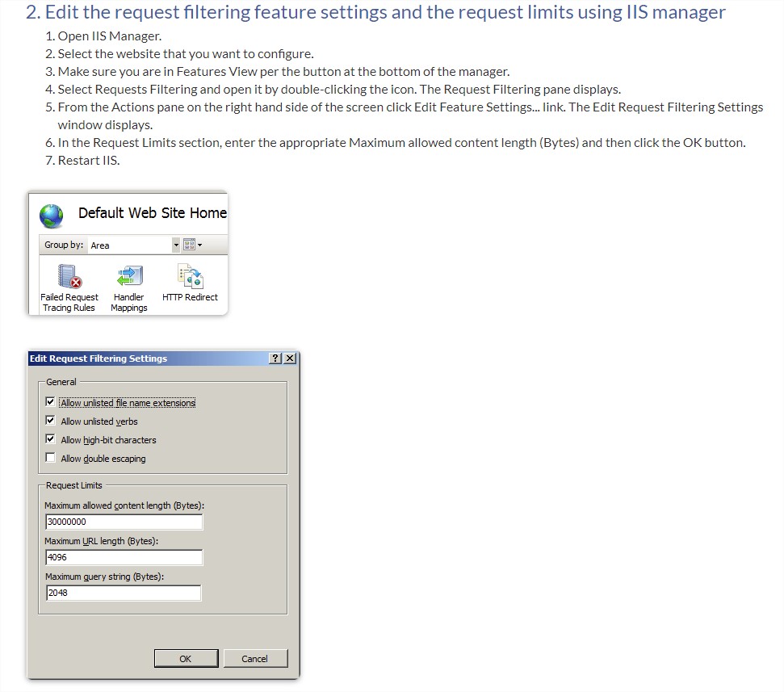The height and width of the screenshot is (692, 784).
Task: Open the view options dropdown arrow
Action: [198, 245]
